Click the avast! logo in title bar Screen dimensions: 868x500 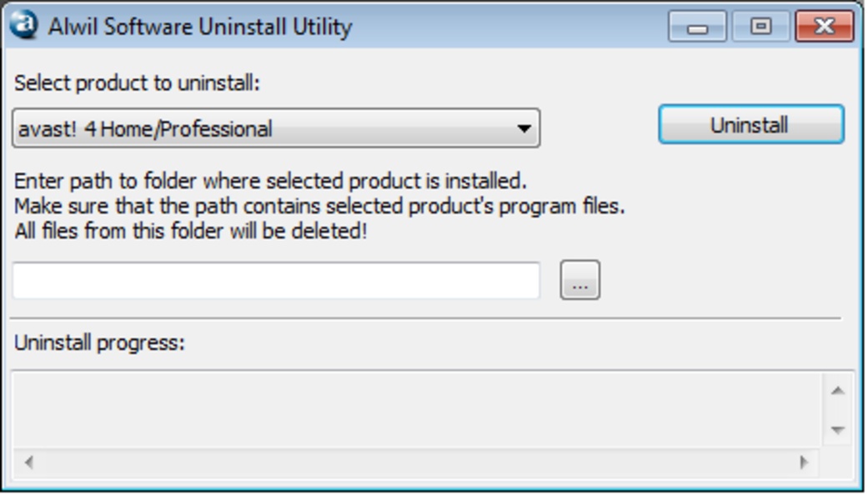(x=23, y=25)
